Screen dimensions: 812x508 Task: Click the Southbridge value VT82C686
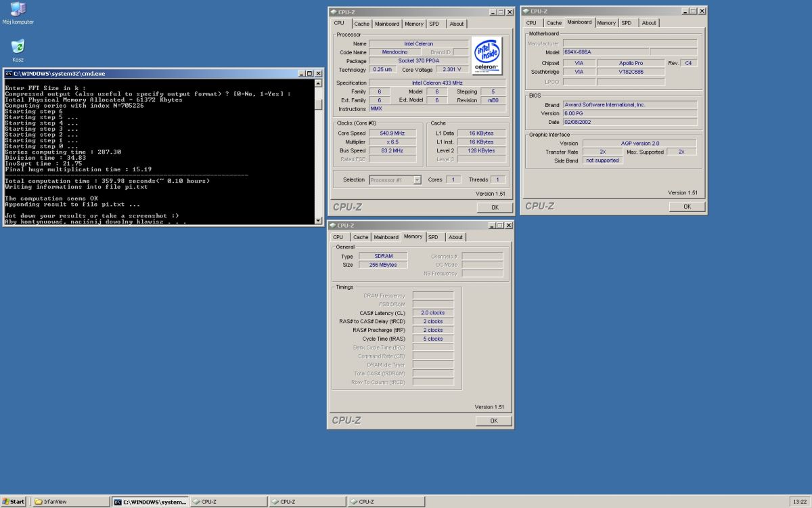tap(631, 72)
